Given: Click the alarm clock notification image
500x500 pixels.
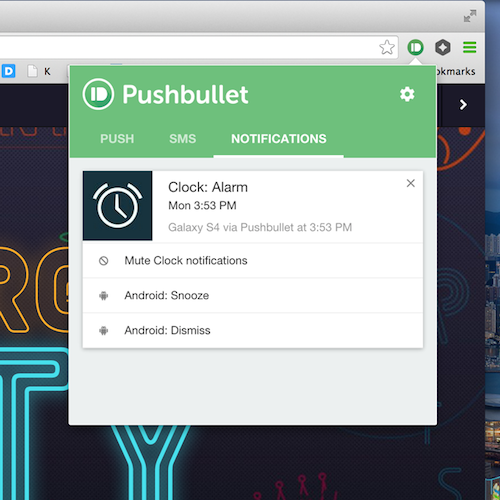Looking at the screenshot, I should click(x=118, y=206).
